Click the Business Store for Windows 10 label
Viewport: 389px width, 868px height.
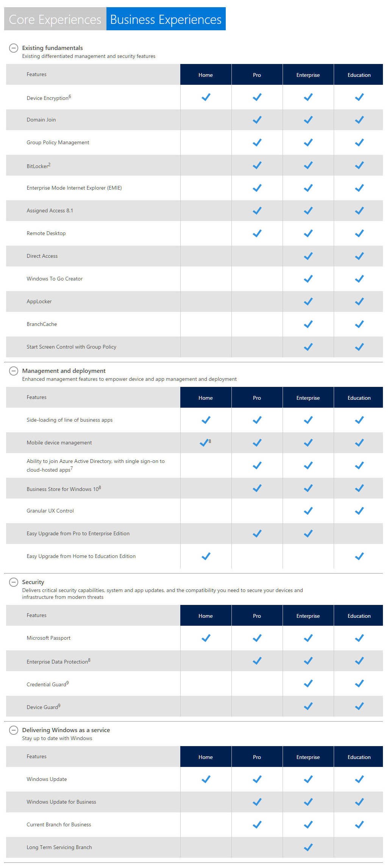pos(64,489)
